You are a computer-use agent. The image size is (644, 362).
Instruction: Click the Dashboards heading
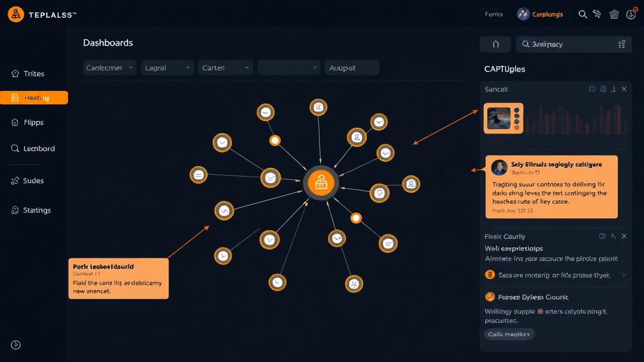108,43
